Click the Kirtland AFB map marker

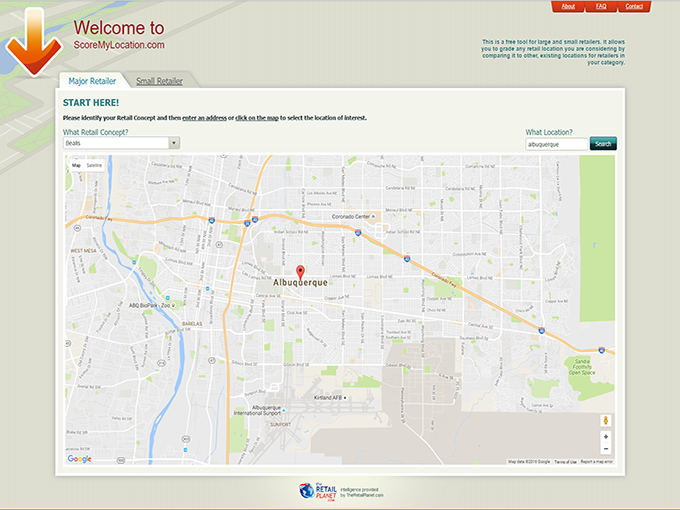click(x=345, y=398)
